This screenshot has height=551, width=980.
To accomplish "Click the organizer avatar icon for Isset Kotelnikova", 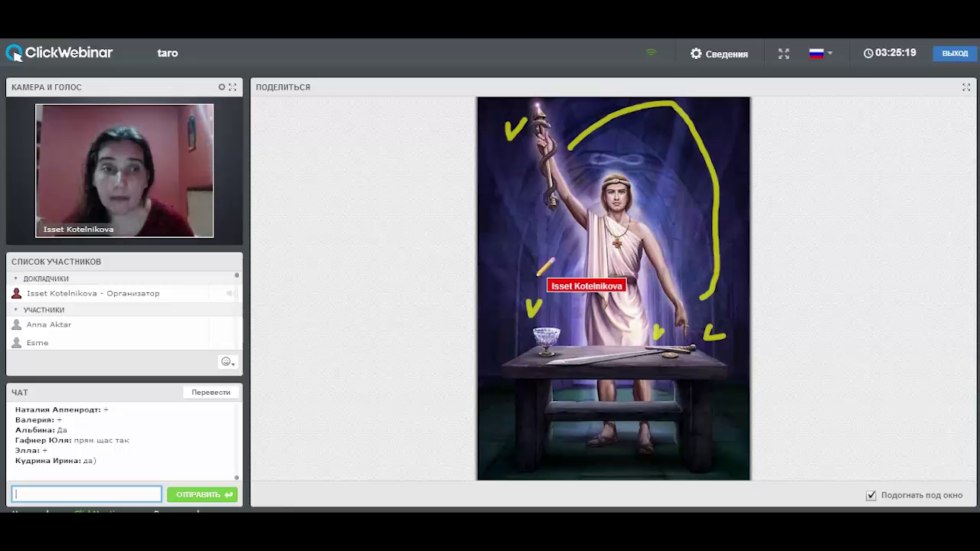I will pos(17,293).
